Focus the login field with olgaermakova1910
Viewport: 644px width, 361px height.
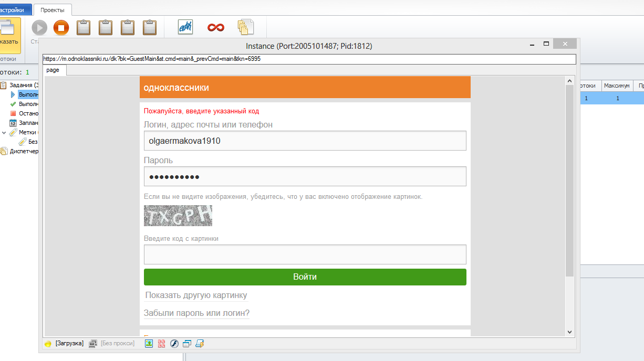[x=305, y=141]
